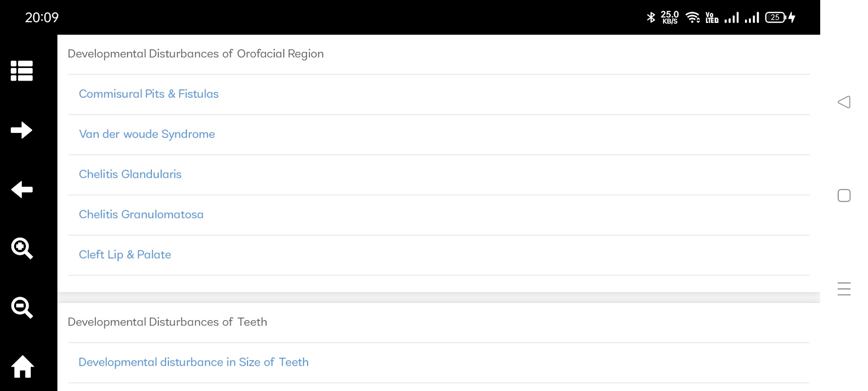Tap the Bluetooth status icon
The width and height of the screenshot is (868, 391).
651,18
